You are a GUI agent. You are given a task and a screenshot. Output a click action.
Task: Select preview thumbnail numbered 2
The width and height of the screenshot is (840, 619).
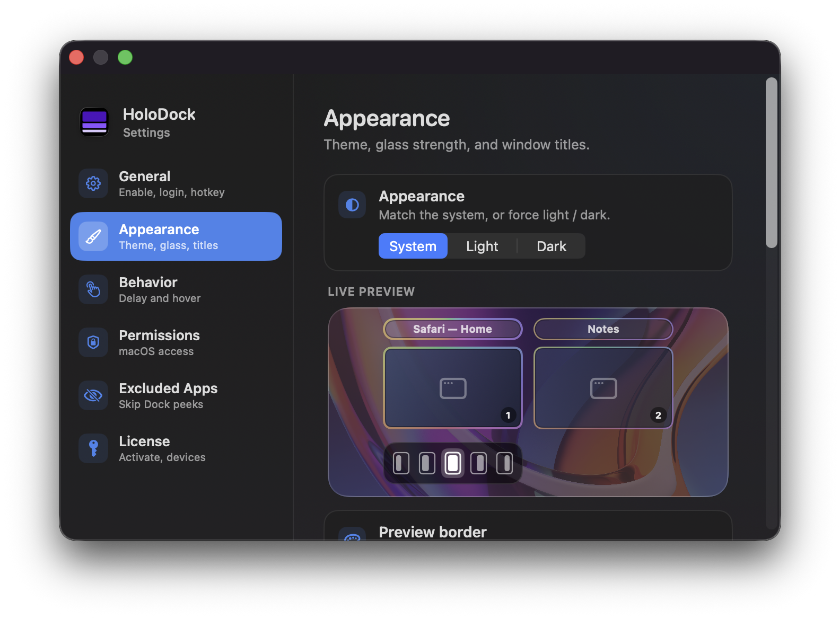click(603, 388)
